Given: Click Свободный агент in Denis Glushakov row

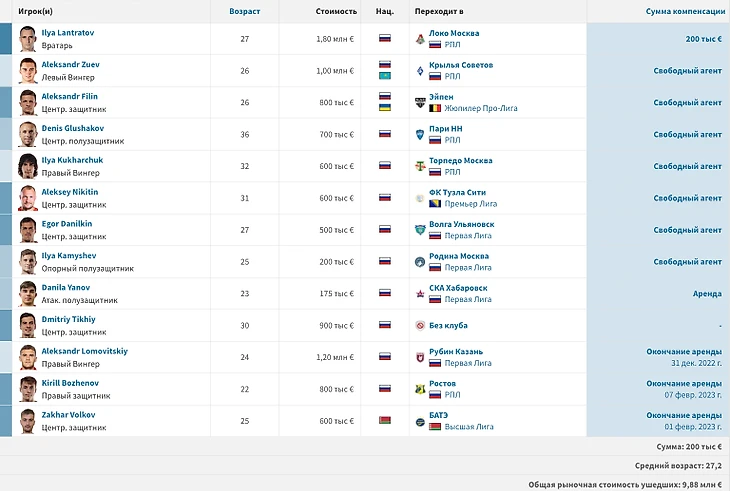Looking at the screenshot, I should coord(688,135).
